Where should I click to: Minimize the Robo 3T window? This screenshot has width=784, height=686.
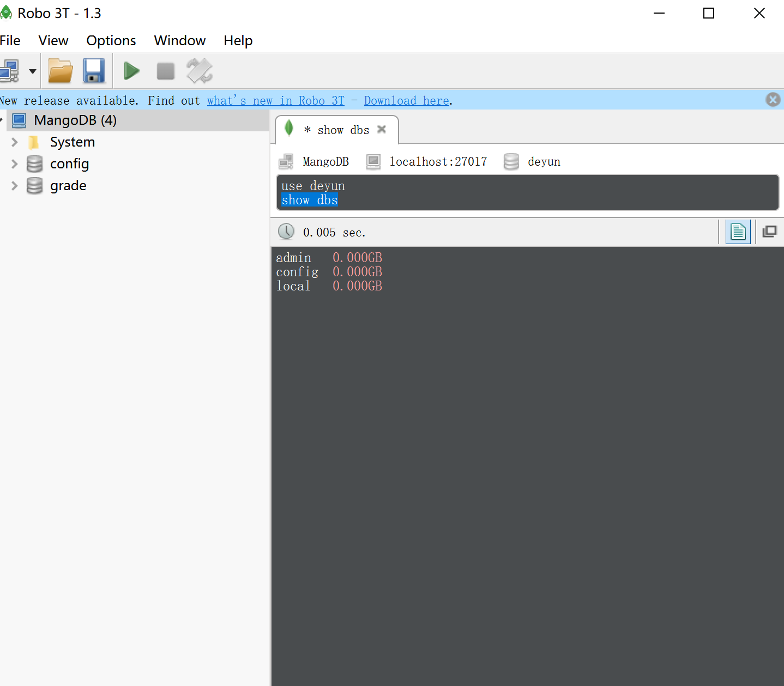point(659,13)
